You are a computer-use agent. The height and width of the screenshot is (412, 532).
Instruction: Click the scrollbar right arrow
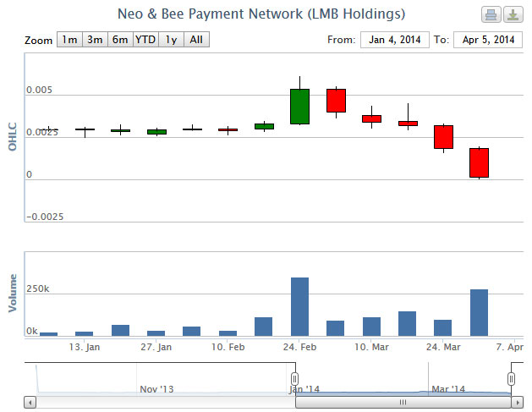pyautogui.click(x=518, y=403)
